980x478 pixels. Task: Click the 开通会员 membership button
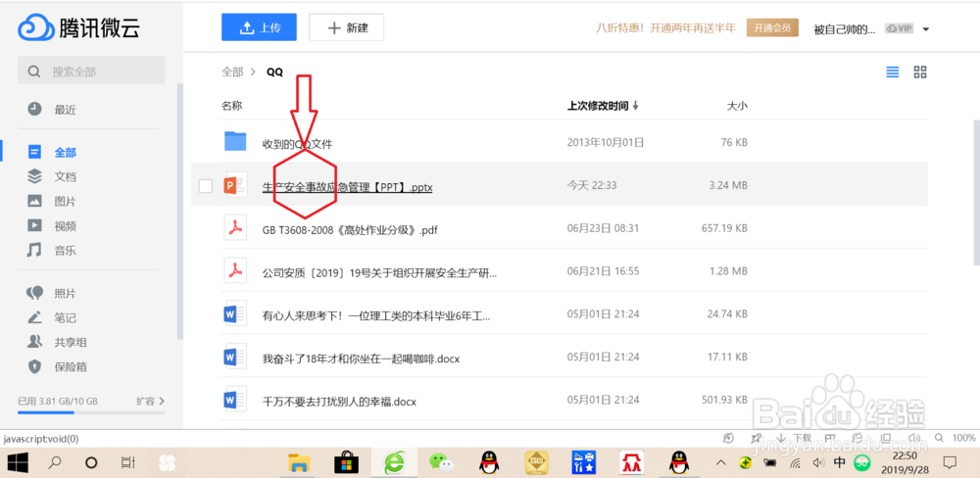point(772,27)
